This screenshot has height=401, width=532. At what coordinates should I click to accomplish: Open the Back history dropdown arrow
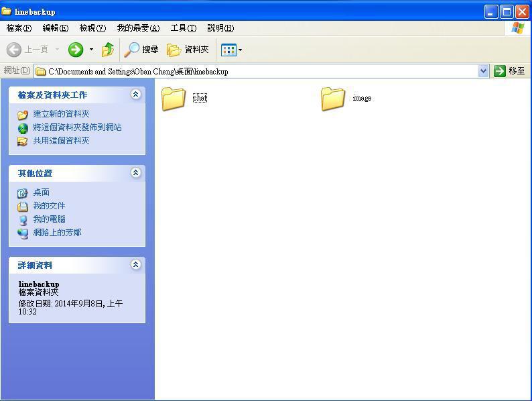[x=58, y=50]
